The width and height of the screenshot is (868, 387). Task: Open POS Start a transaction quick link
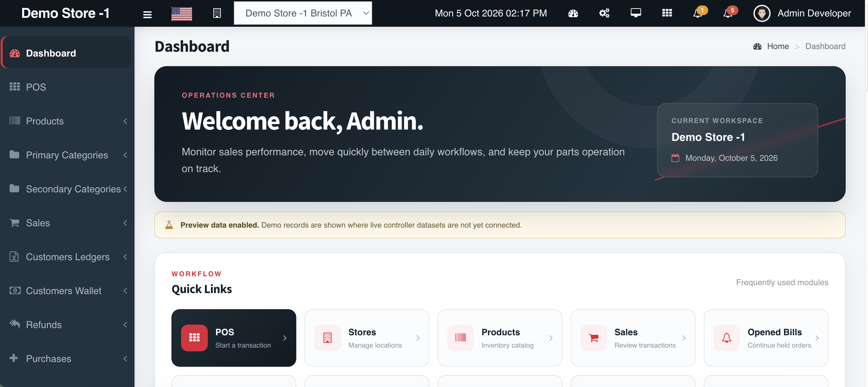click(234, 338)
